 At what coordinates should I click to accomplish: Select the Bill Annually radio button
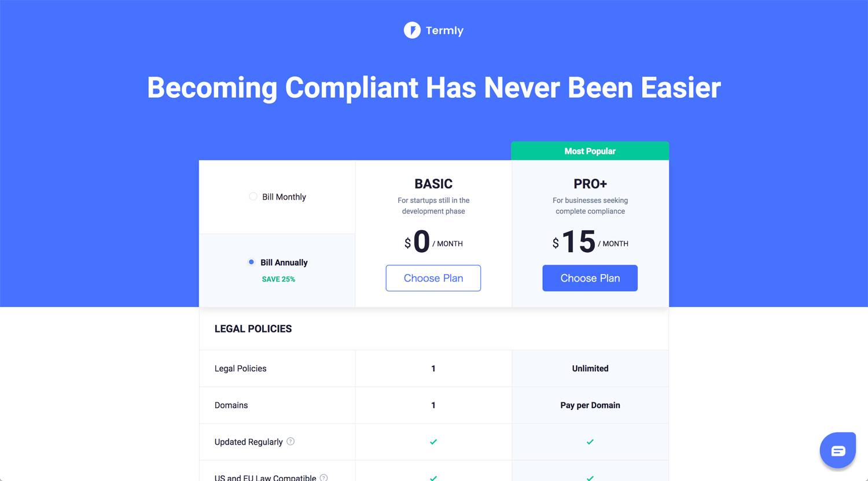tap(251, 262)
